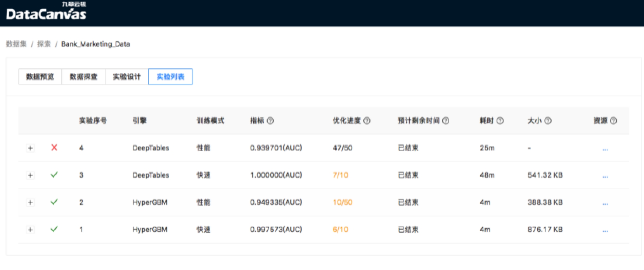
Task: Click the 训练模式 column header
Action: 210,121
